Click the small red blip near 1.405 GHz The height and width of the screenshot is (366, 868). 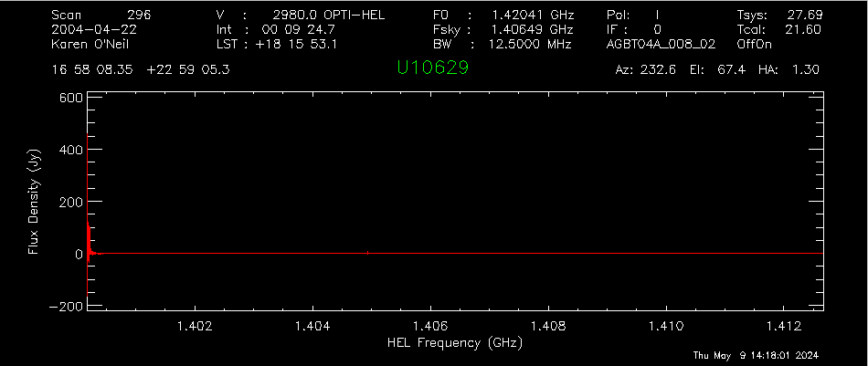click(367, 253)
